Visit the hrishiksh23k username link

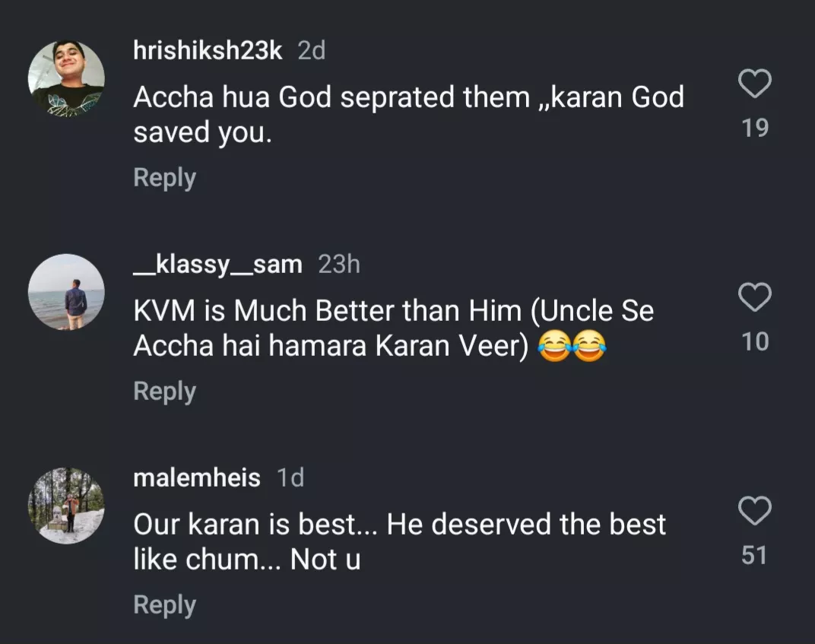point(208,51)
